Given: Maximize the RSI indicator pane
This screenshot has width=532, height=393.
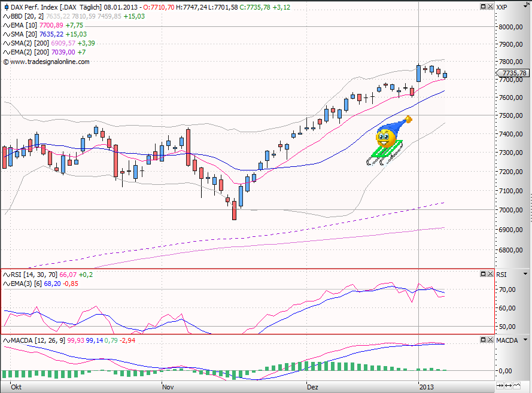Looking at the screenshot, I should click(x=482, y=273).
